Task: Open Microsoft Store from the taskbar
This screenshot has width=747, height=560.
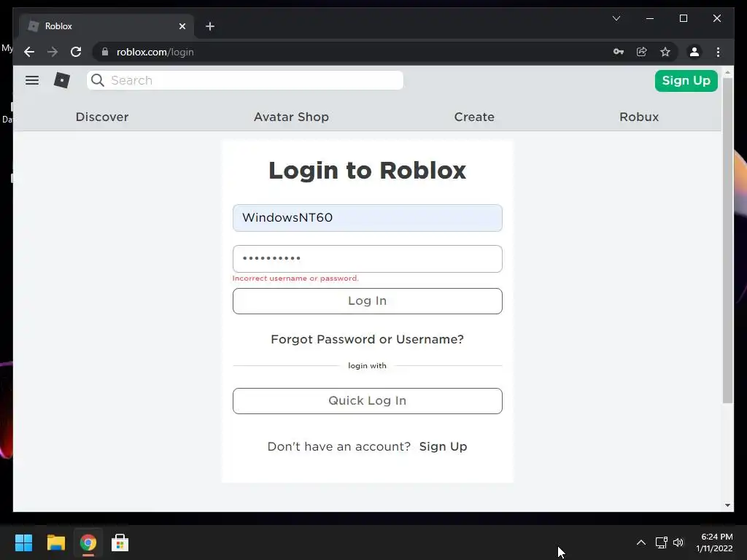Action: (x=120, y=542)
